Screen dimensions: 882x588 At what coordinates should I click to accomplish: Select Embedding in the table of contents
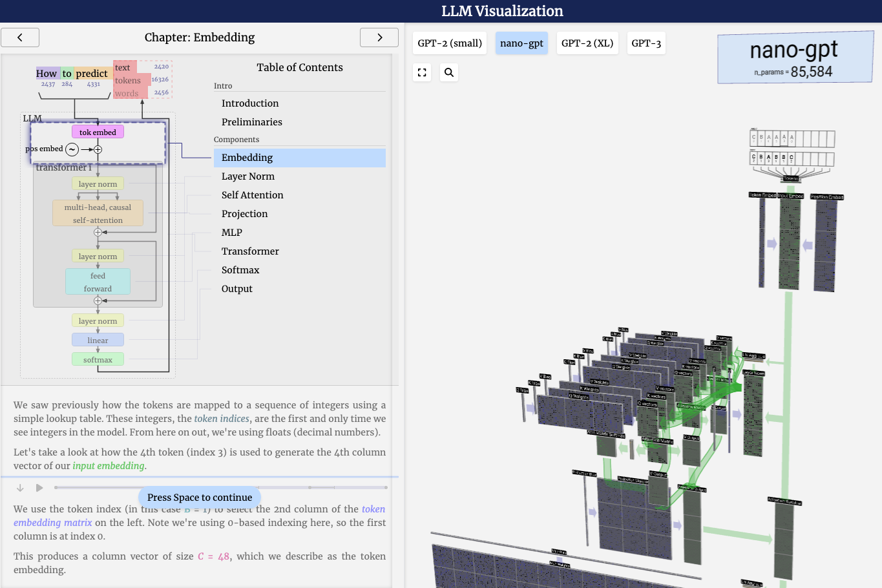(300, 158)
